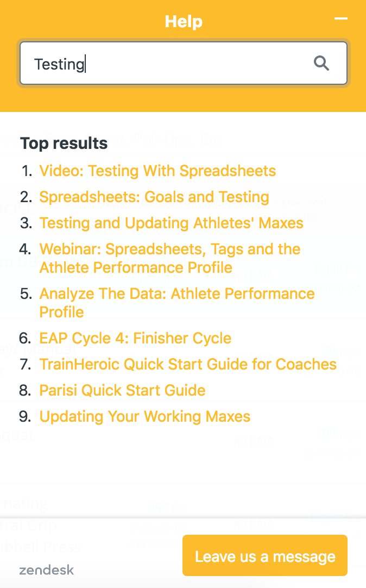The width and height of the screenshot is (366, 588).
Task: Open 'Video: Testing With Spreadsheets' article
Action: pyautogui.click(x=157, y=171)
